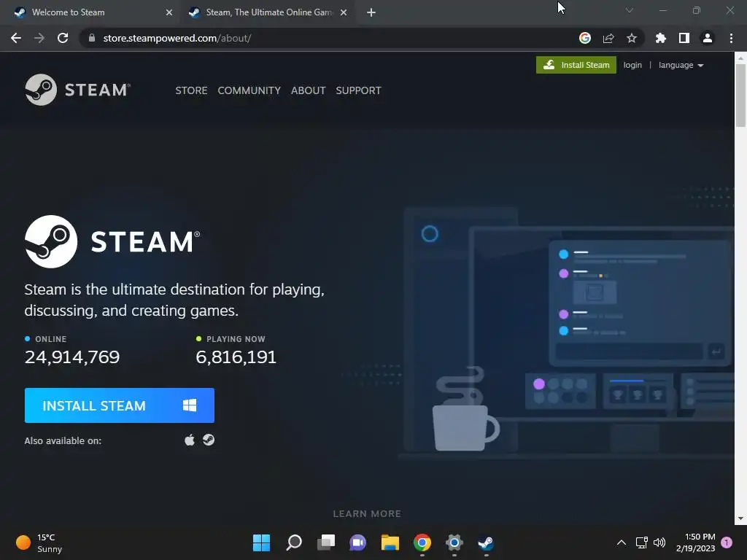Switch to the Steam, The Ultimate Online Game tab
Image resolution: width=747 pixels, height=560 pixels.
(x=268, y=12)
